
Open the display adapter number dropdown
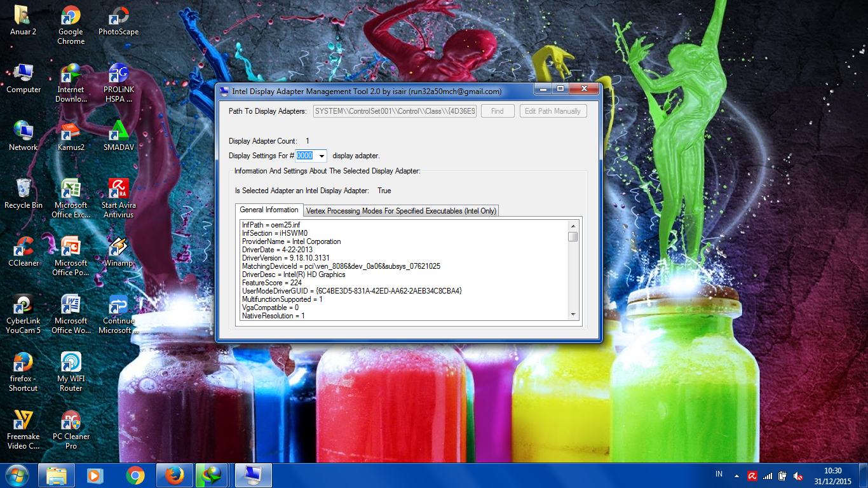tap(322, 156)
